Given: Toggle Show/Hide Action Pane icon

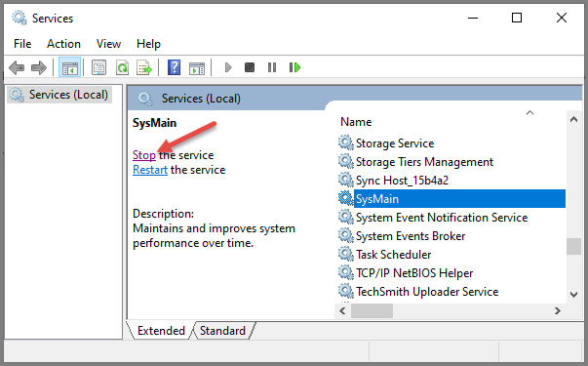Looking at the screenshot, I should (197, 68).
